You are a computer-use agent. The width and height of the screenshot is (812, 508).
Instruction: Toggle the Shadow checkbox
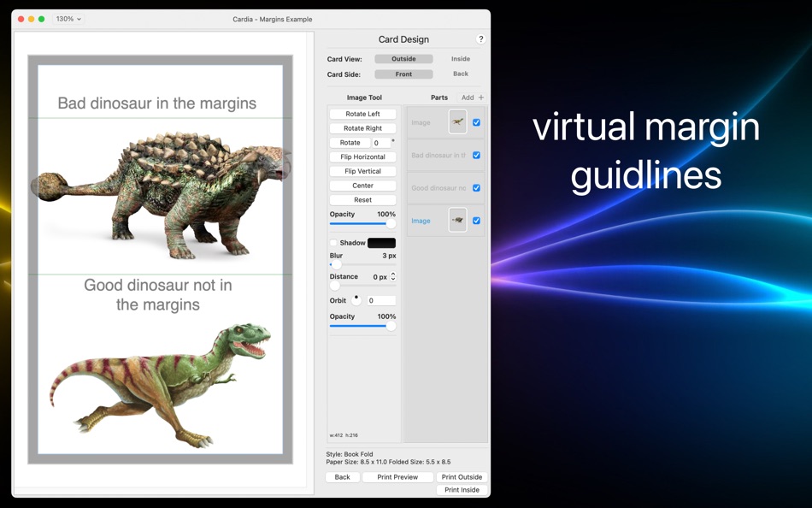pos(333,243)
